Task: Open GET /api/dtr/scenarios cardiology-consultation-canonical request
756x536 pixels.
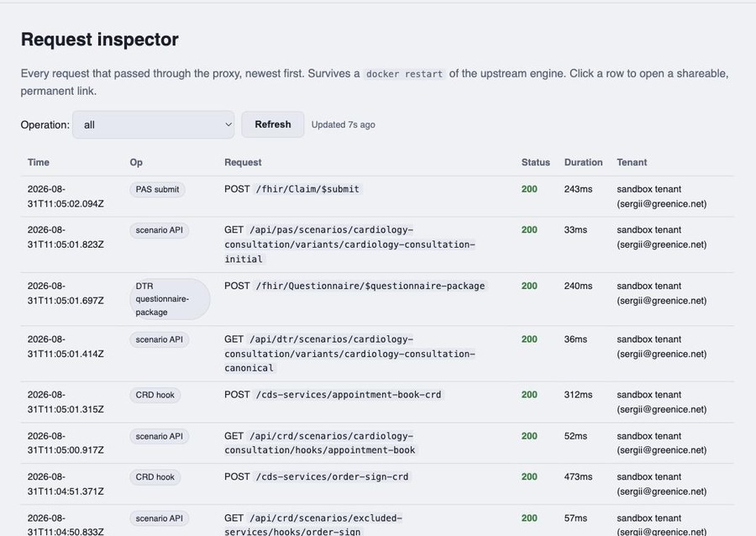Action: coord(349,354)
